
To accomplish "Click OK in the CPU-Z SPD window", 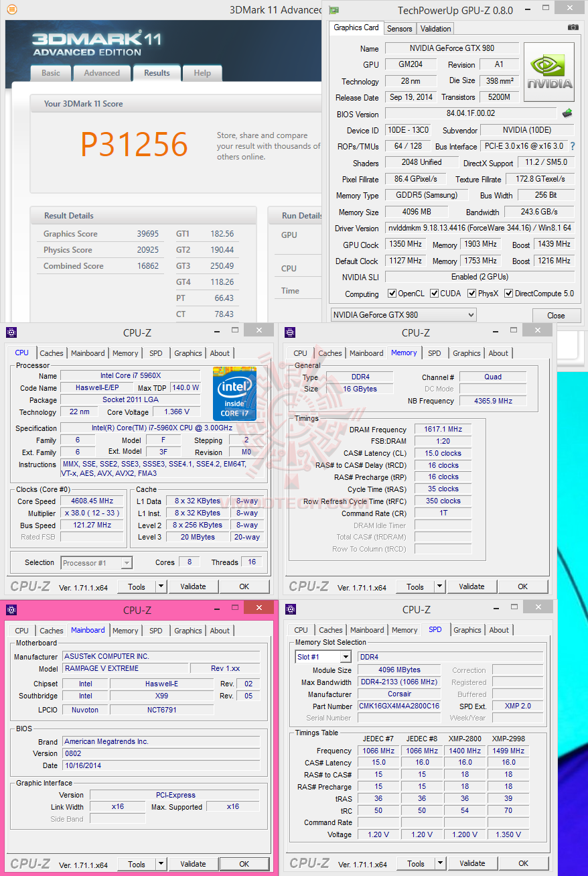I will click(x=524, y=863).
